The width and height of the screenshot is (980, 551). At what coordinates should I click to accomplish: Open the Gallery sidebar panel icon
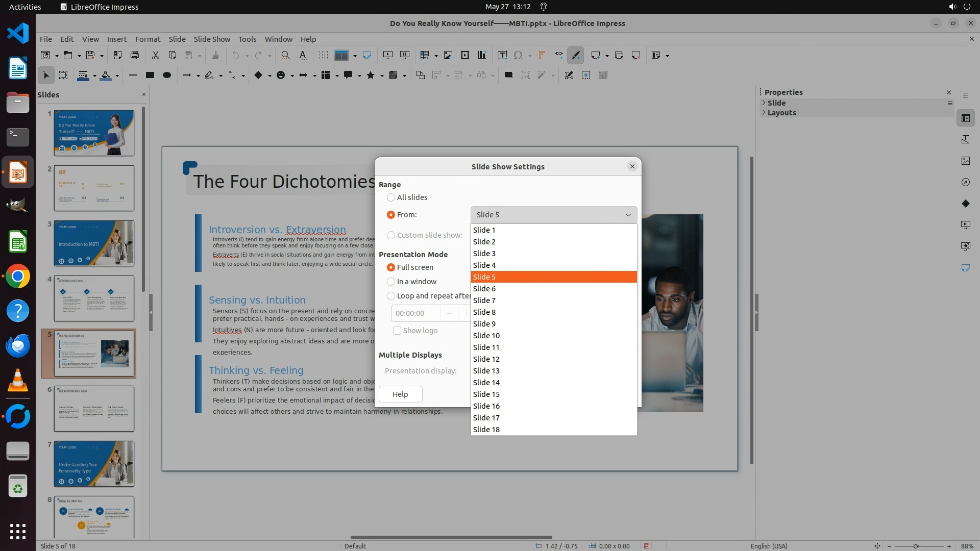tap(965, 161)
